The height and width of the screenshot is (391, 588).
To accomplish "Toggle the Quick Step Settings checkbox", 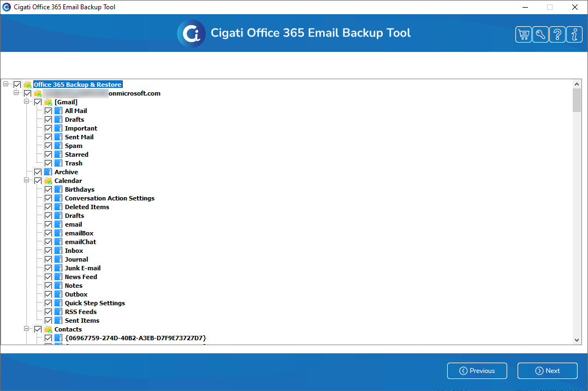I will pos(49,303).
